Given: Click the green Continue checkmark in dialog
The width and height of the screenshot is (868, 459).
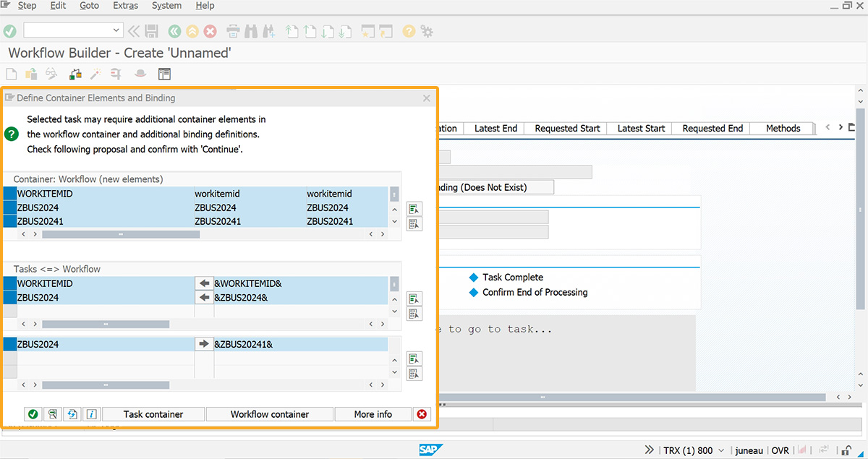Looking at the screenshot, I should 33,414.
